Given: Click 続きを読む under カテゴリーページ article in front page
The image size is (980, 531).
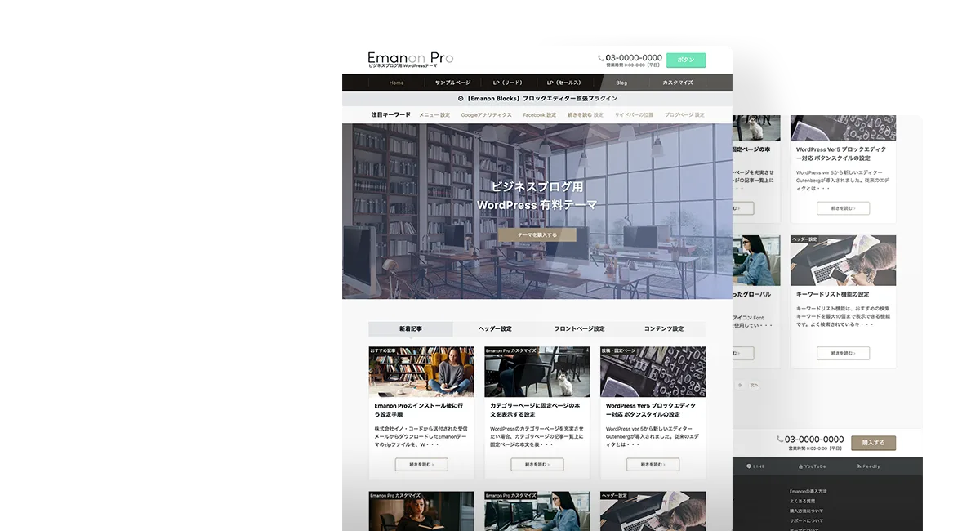Looking at the screenshot, I should pos(537,464).
